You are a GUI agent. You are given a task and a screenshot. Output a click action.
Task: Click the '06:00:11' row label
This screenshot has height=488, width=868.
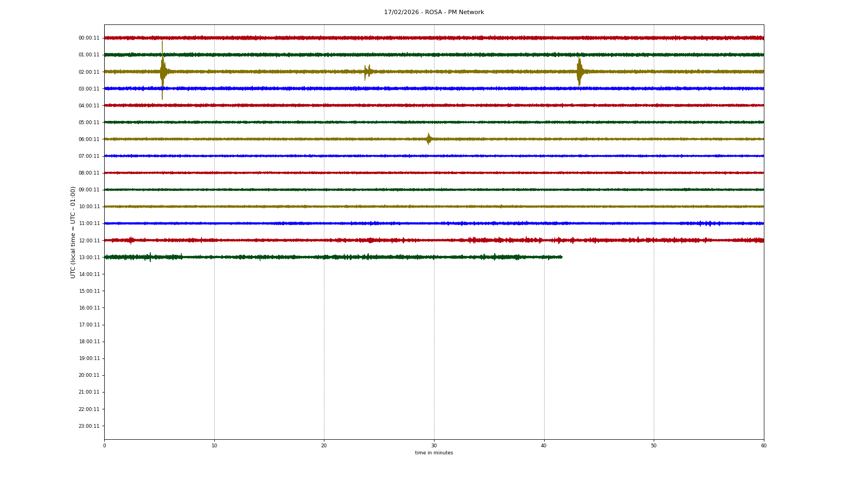(x=89, y=139)
